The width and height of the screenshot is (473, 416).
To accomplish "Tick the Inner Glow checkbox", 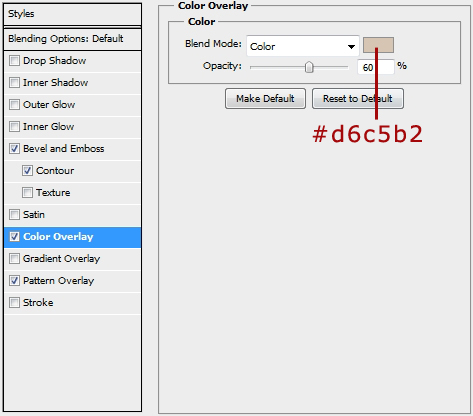I will 14,127.
